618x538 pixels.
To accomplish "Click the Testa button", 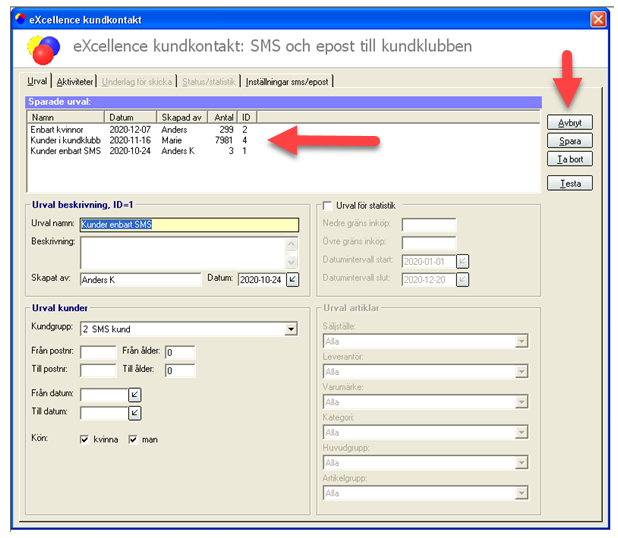I will click(x=570, y=183).
